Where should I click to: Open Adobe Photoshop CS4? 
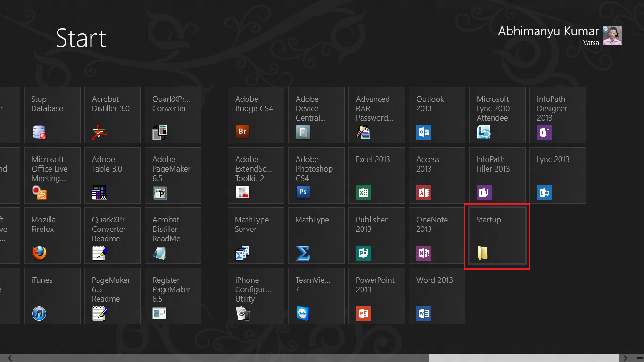pyautogui.click(x=316, y=175)
